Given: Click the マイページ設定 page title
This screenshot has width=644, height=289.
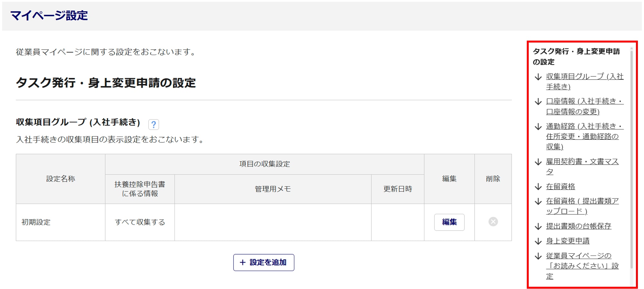Looking at the screenshot, I should pyautogui.click(x=49, y=15).
